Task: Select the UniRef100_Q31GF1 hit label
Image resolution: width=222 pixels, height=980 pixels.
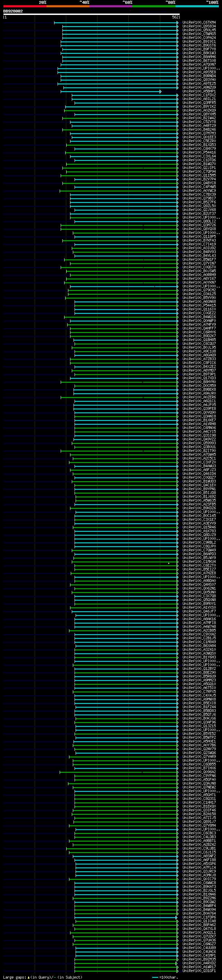Action: coord(199,971)
